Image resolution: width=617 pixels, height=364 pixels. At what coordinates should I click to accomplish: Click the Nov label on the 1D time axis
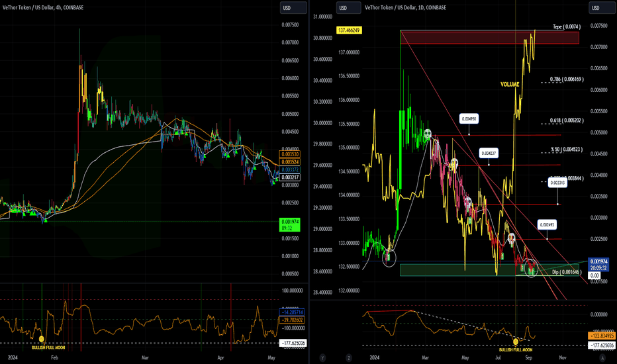pyautogui.click(x=563, y=357)
